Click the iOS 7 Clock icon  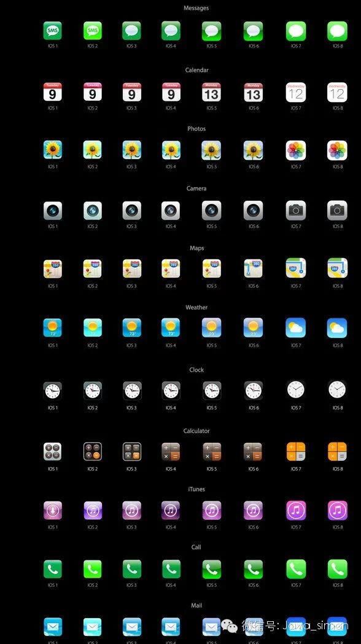[x=296, y=390]
